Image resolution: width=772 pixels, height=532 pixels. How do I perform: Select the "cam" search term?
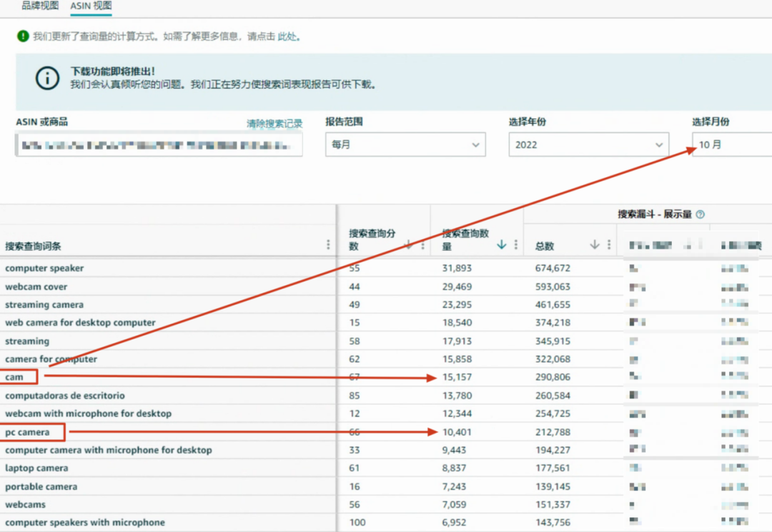click(14, 378)
